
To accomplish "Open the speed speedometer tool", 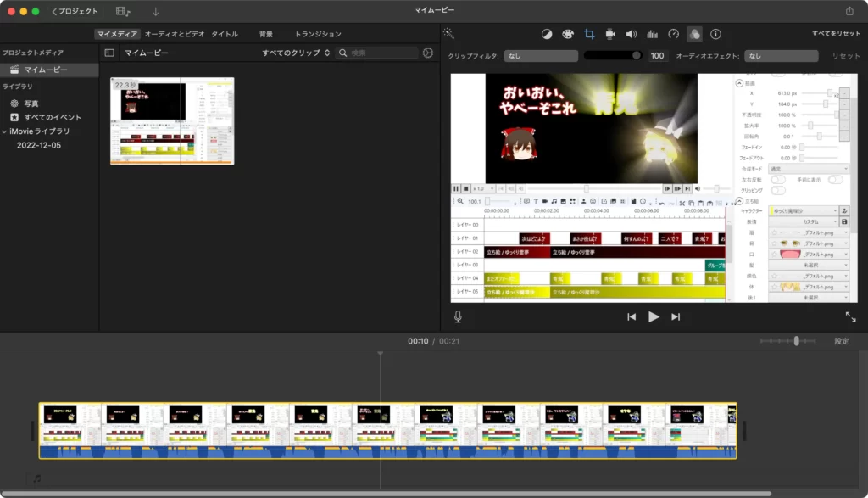I will (x=673, y=34).
